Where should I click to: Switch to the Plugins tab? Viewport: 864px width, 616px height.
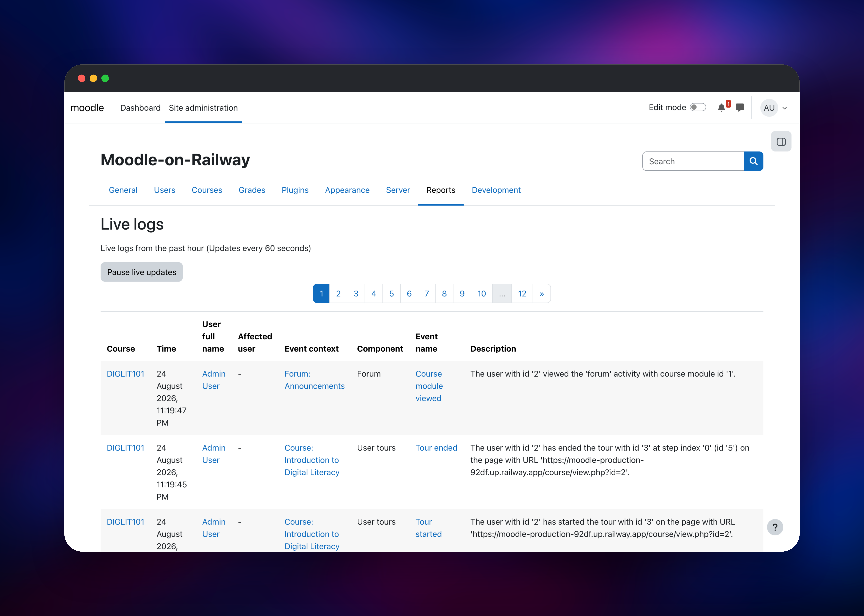point(295,190)
